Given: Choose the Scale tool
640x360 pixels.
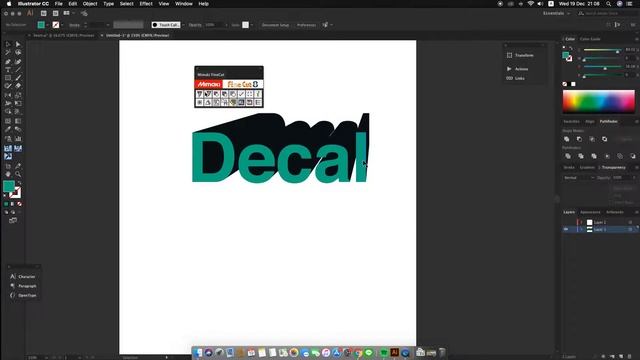Looking at the screenshot, I should (x=18, y=95).
